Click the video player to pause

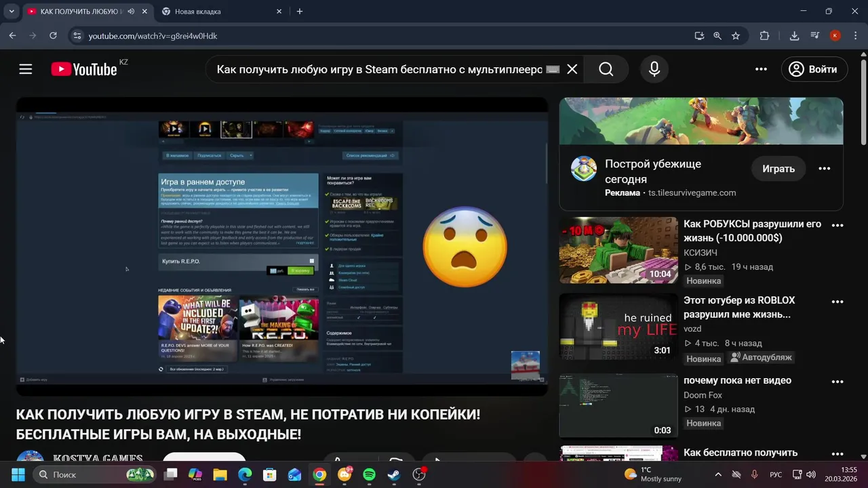tap(282, 247)
